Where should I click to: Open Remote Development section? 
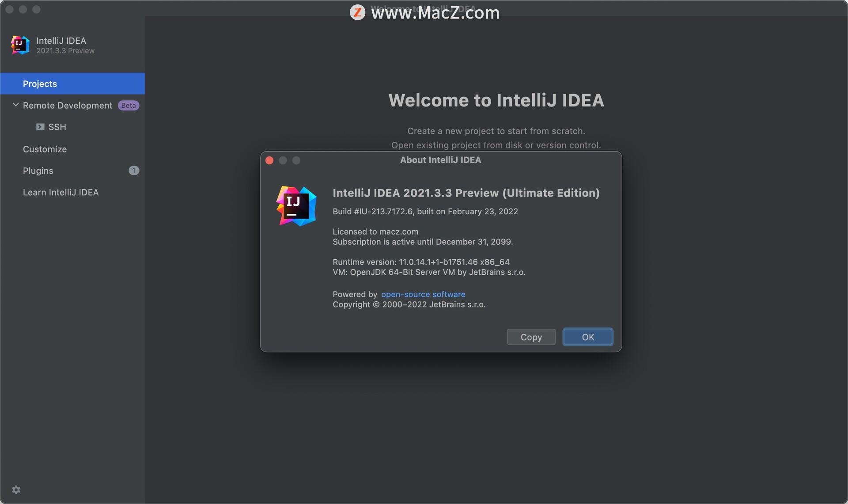(68, 106)
